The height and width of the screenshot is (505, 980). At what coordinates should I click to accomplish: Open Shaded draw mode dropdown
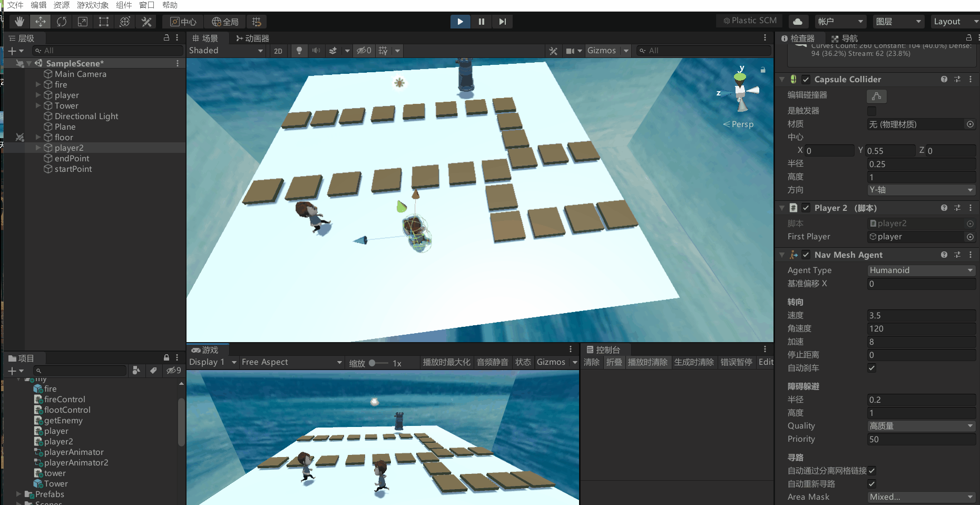227,51
